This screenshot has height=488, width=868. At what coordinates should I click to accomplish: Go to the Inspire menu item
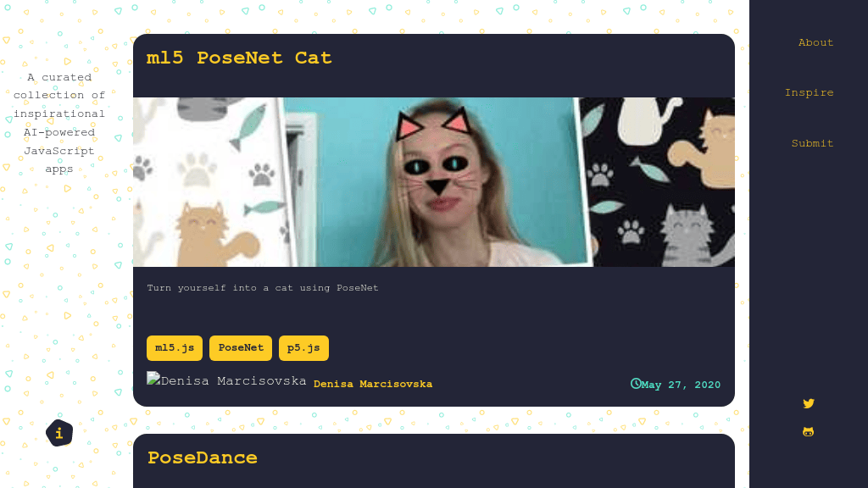[809, 92]
